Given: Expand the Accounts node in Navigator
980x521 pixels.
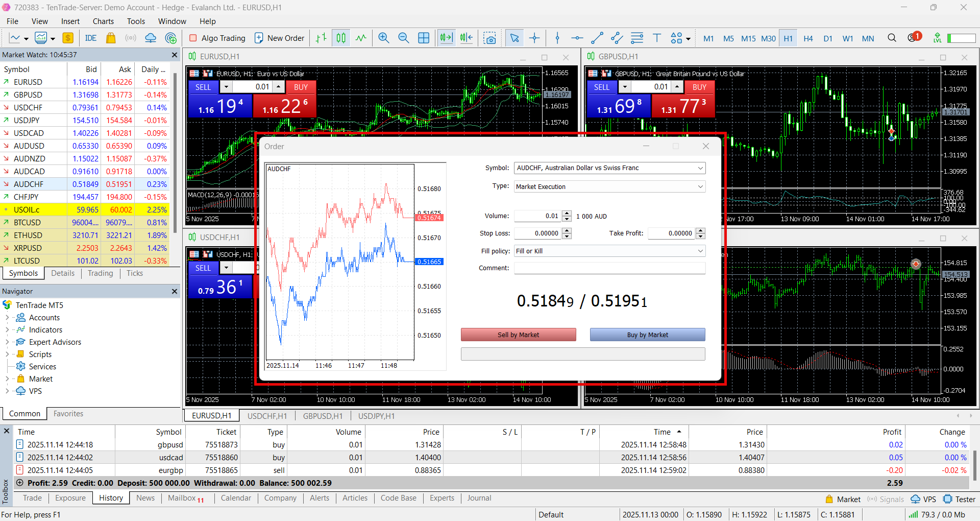Looking at the screenshot, I should click(7, 318).
